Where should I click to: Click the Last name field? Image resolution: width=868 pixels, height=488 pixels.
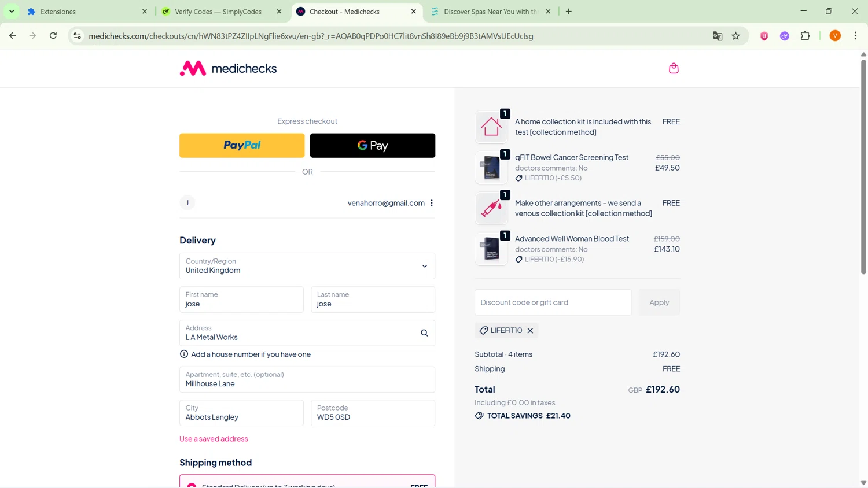pyautogui.click(x=373, y=300)
